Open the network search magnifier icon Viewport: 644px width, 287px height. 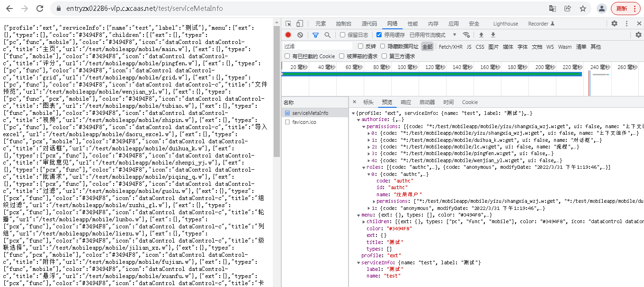tap(327, 35)
